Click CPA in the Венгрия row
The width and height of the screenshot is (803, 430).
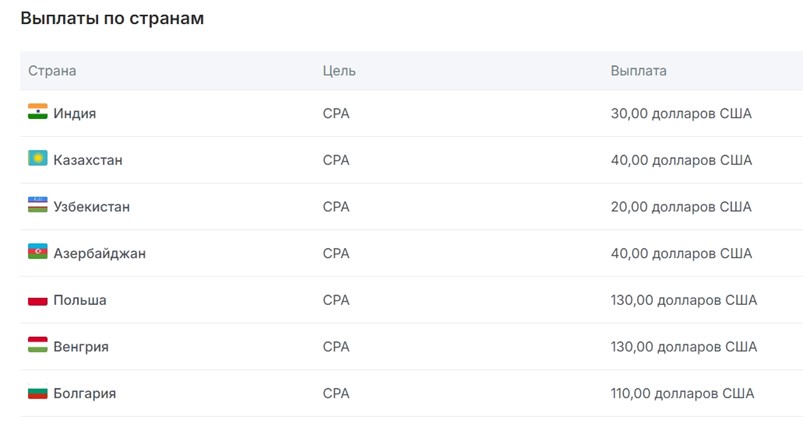336,347
